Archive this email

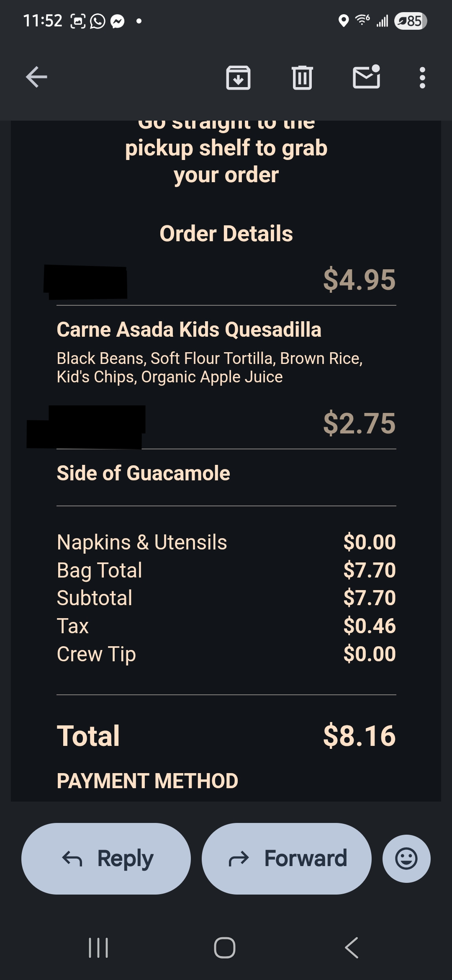(x=238, y=77)
